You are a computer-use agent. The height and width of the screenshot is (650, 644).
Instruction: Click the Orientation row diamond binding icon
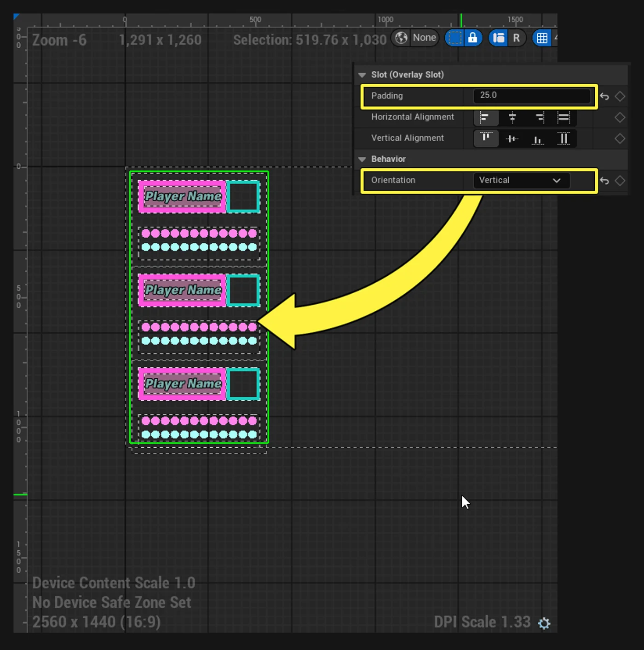620,181
